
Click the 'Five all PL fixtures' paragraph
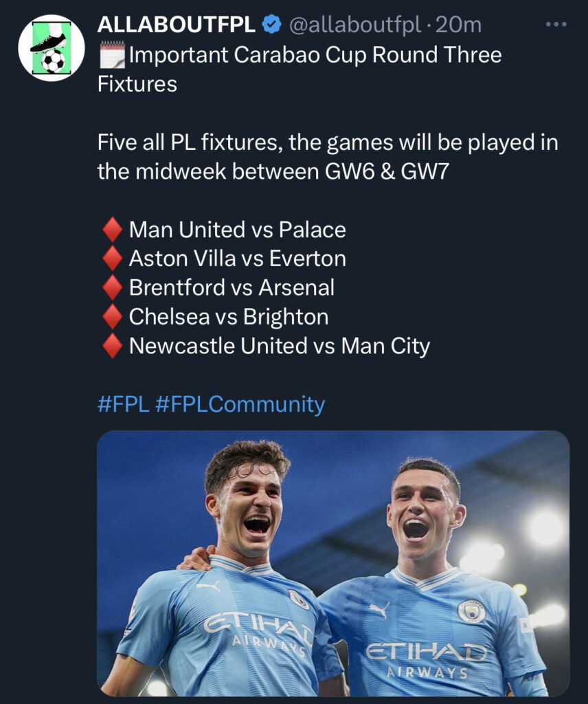click(327, 157)
